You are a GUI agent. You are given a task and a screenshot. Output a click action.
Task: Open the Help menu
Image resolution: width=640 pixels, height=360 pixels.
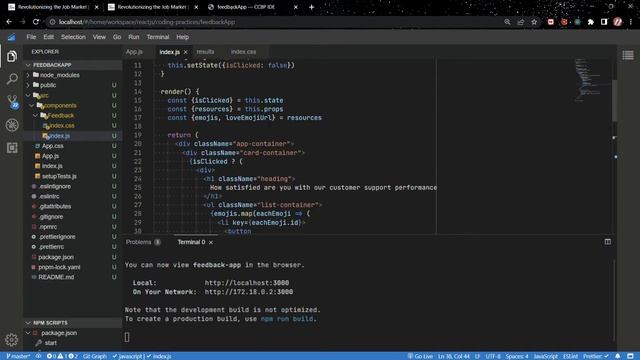tap(182, 37)
